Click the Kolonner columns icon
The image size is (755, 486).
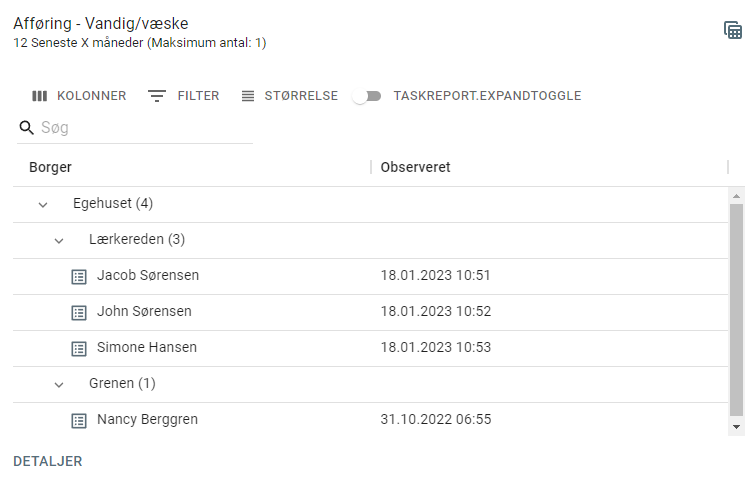point(39,96)
